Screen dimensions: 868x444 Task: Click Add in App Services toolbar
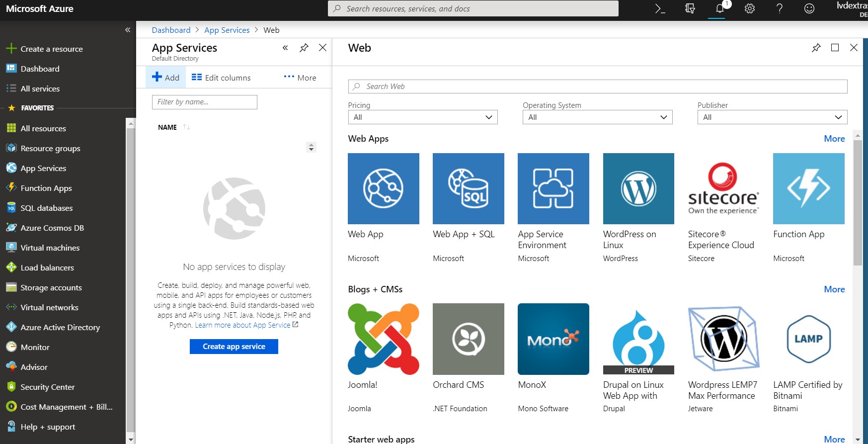click(x=165, y=78)
